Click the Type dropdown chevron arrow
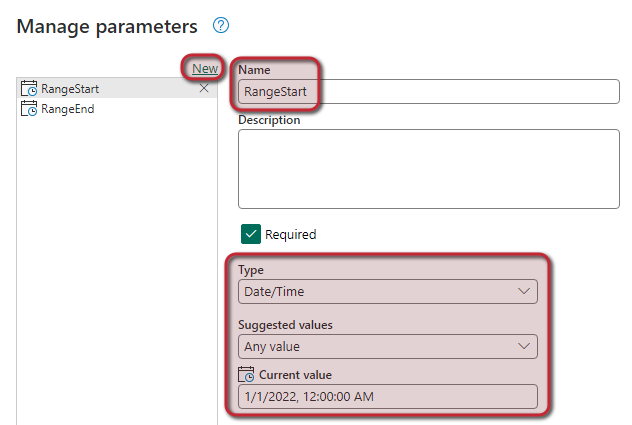The height and width of the screenshot is (425, 632). (x=524, y=292)
